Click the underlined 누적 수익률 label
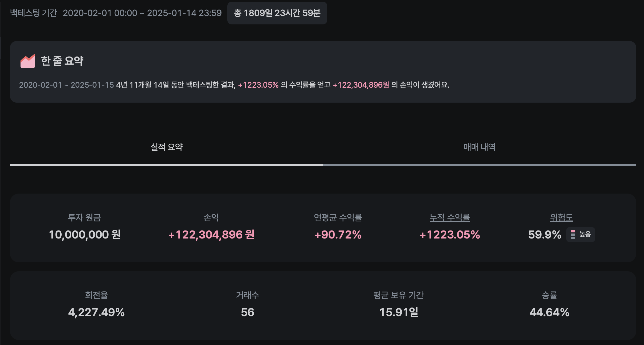 pyautogui.click(x=450, y=218)
